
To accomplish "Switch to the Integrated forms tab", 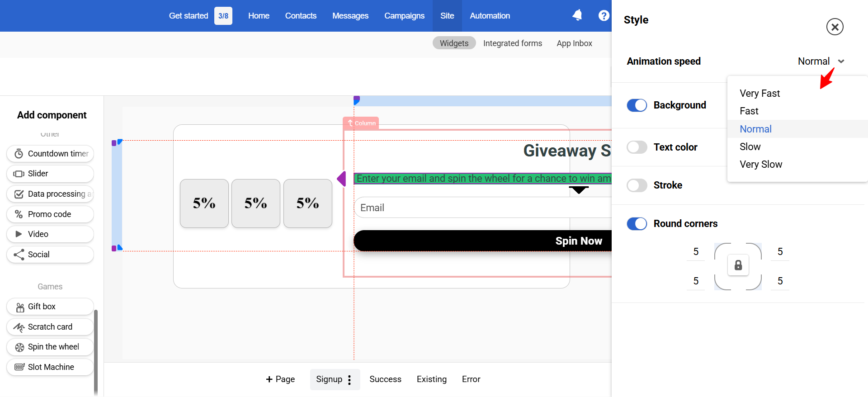I will coord(512,43).
